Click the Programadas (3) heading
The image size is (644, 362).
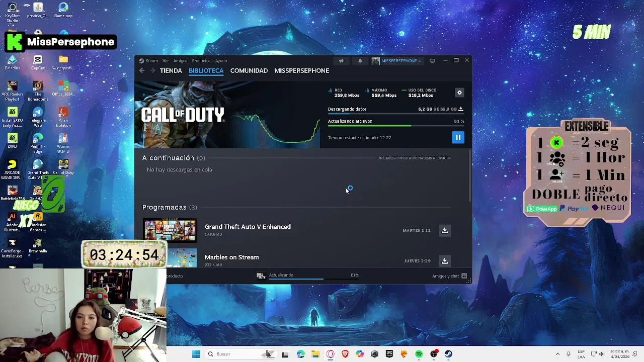[170, 207]
